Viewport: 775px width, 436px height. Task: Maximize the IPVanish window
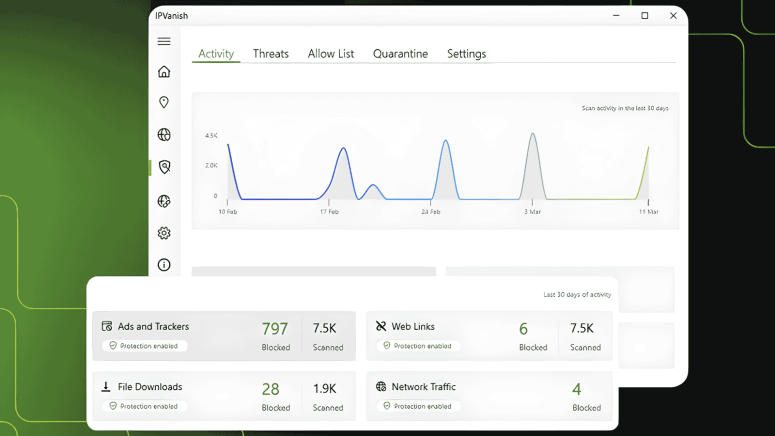(x=645, y=16)
